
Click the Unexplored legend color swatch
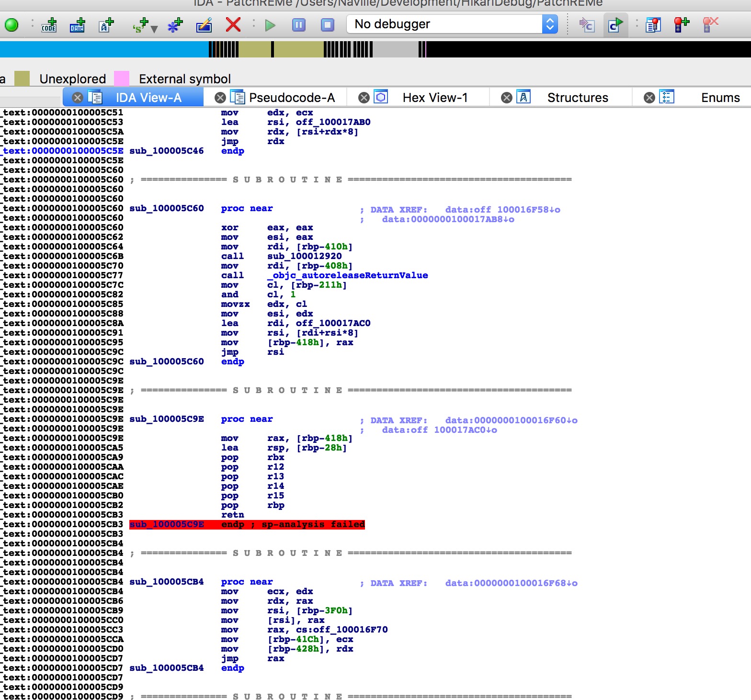point(22,79)
